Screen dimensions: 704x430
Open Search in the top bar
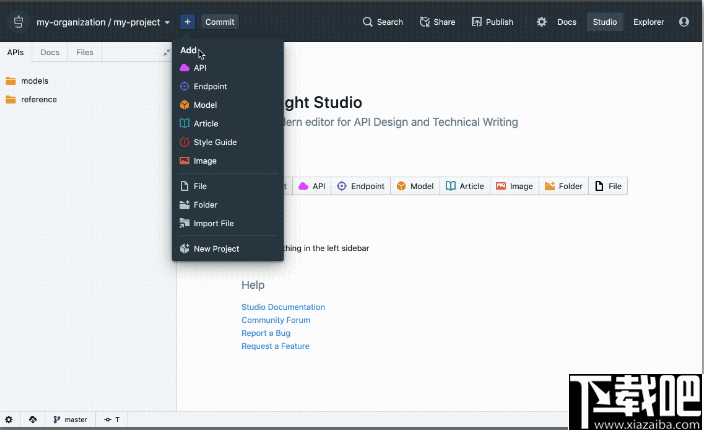(383, 22)
